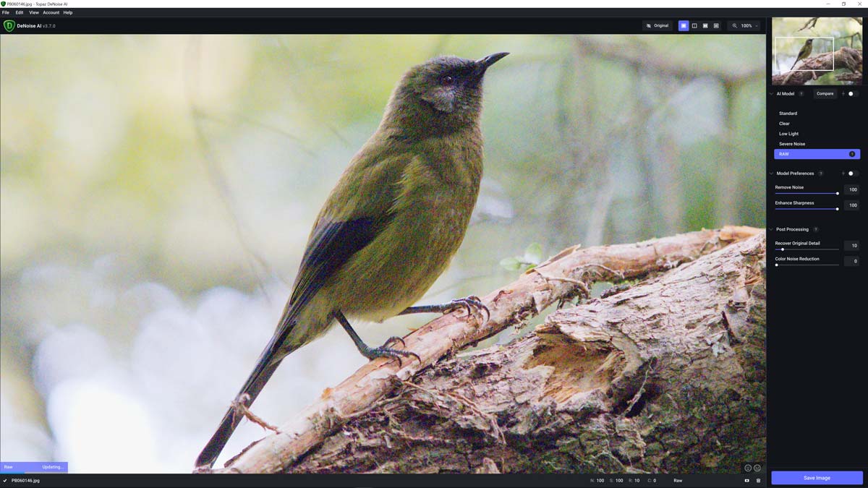Switch to single image view mode
Image resolution: width=868 pixels, height=488 pixels.
pos(684,25)
